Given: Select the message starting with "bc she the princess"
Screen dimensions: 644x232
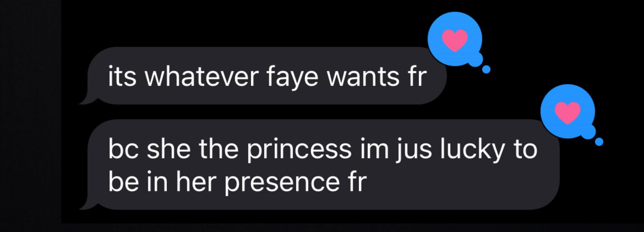Looking at the screenshot, I should point(320,164).
